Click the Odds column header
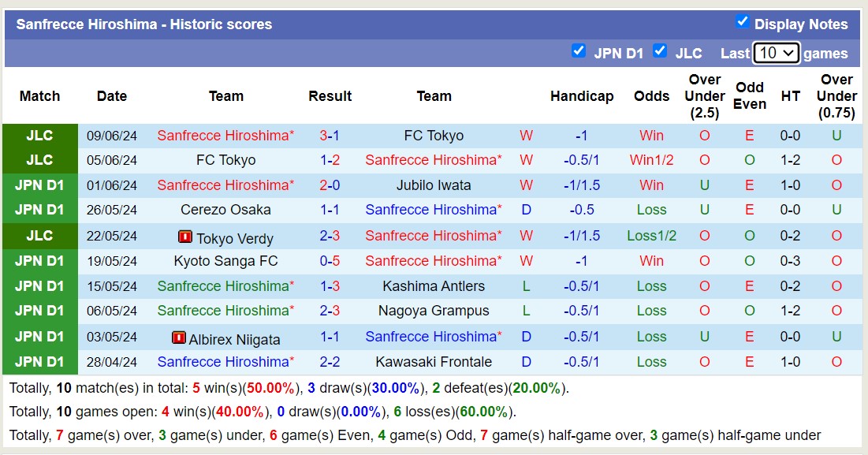The width and height of the screenshot is (868, 455). coord(651,96)
